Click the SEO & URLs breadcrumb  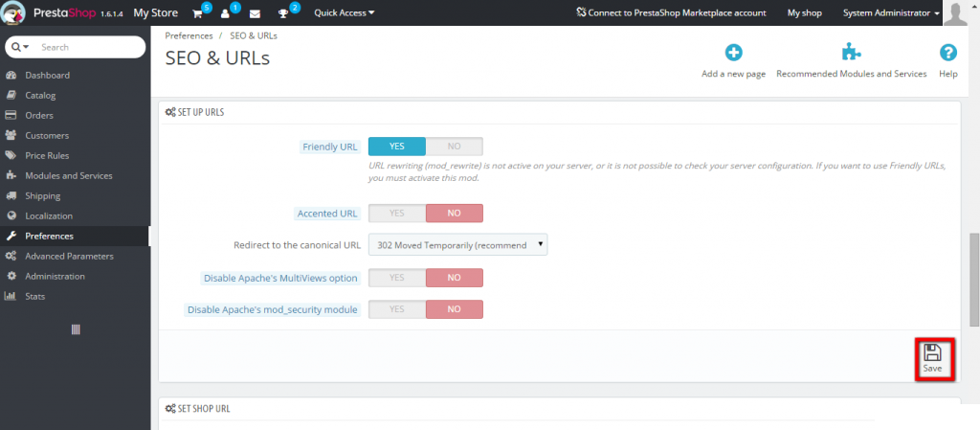click(x=254, y=35)
